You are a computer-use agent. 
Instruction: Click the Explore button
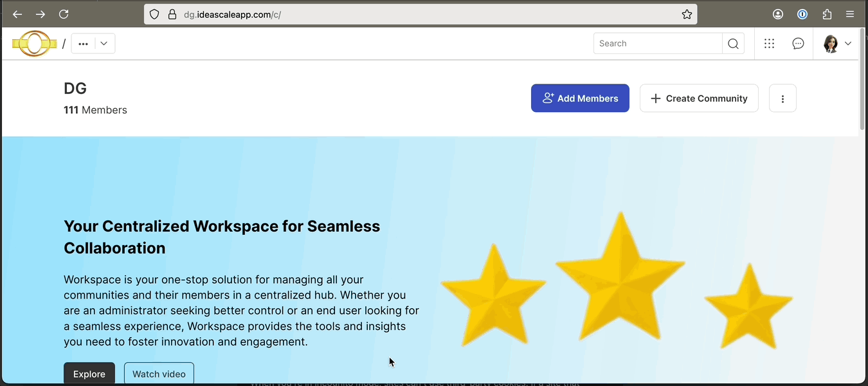(89, 374)
